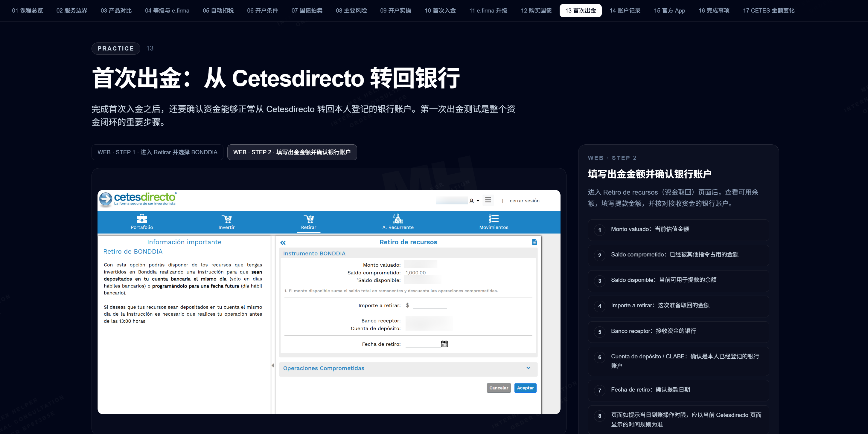
Task: Click the user profile icon
Action: [471, 201]
